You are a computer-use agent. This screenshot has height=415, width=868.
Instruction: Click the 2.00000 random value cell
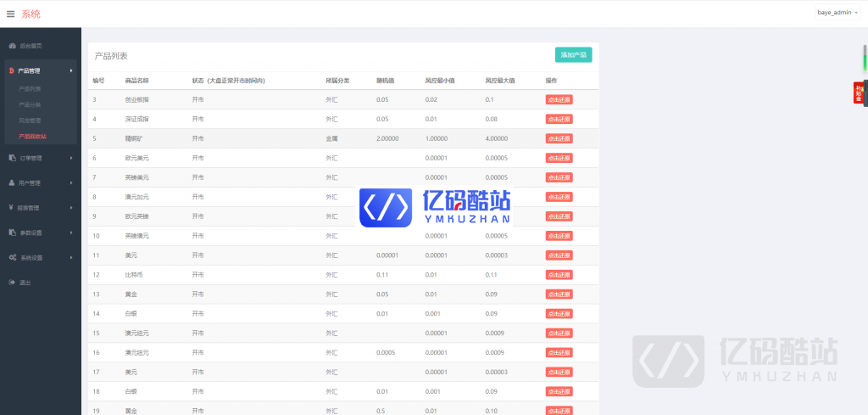click(x=387, y=138)
